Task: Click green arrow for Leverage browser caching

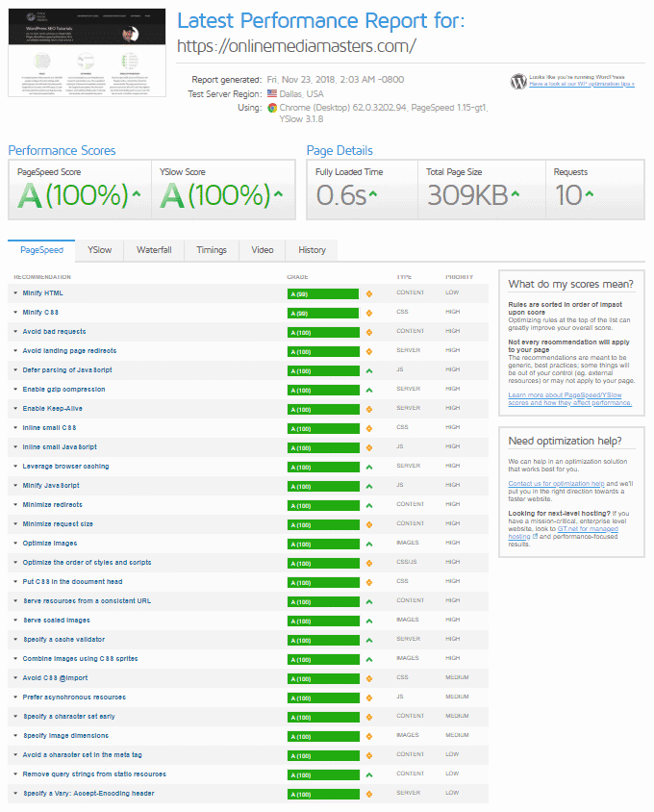Action: click(x=369, y=468)
